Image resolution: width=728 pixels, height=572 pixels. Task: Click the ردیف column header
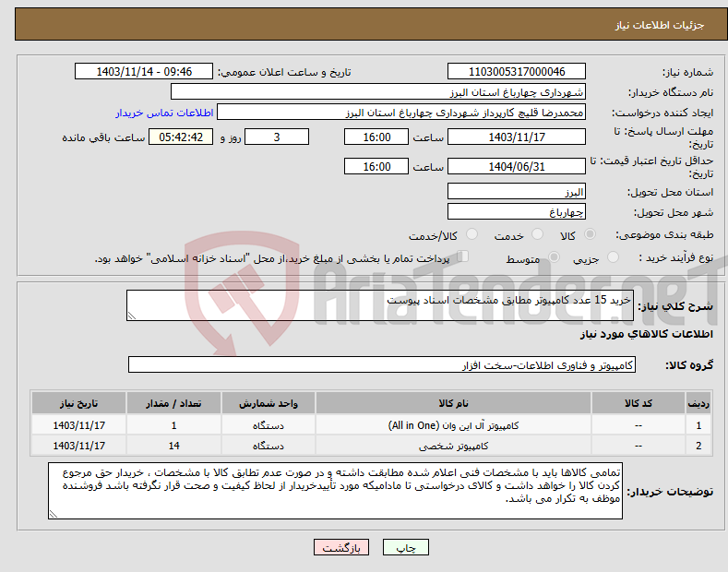698,403
